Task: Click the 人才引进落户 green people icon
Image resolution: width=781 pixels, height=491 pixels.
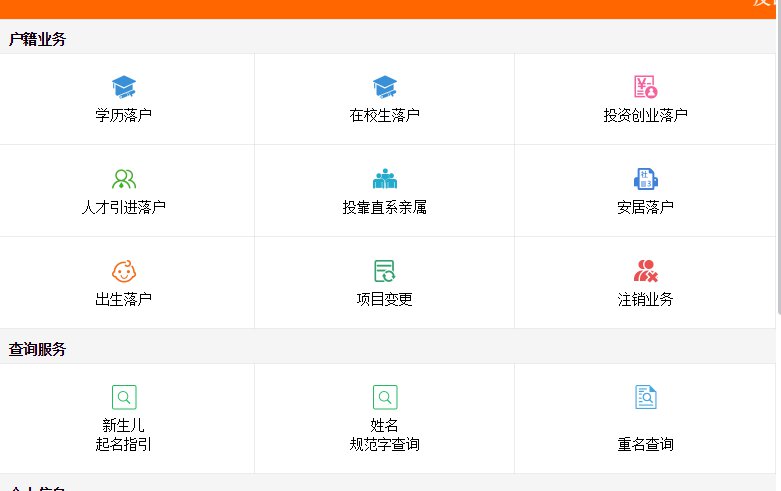Action: coord(124,179)
